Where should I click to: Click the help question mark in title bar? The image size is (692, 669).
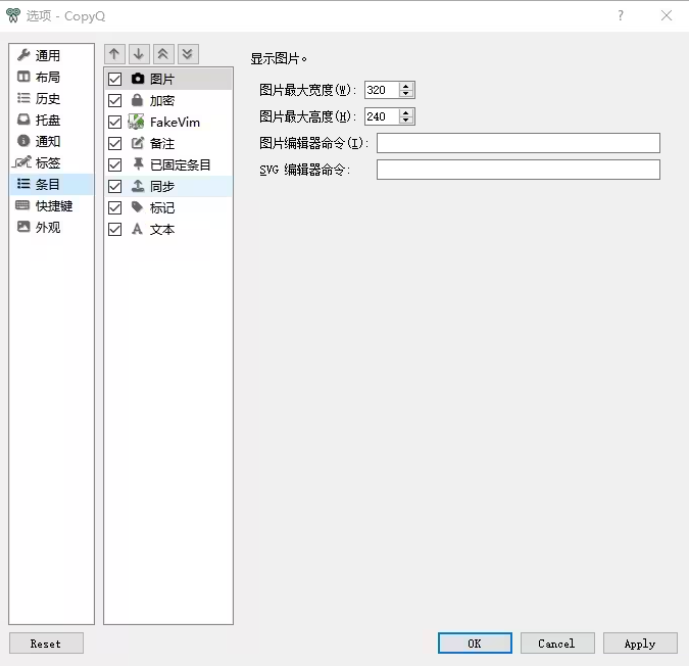[621, 16]
